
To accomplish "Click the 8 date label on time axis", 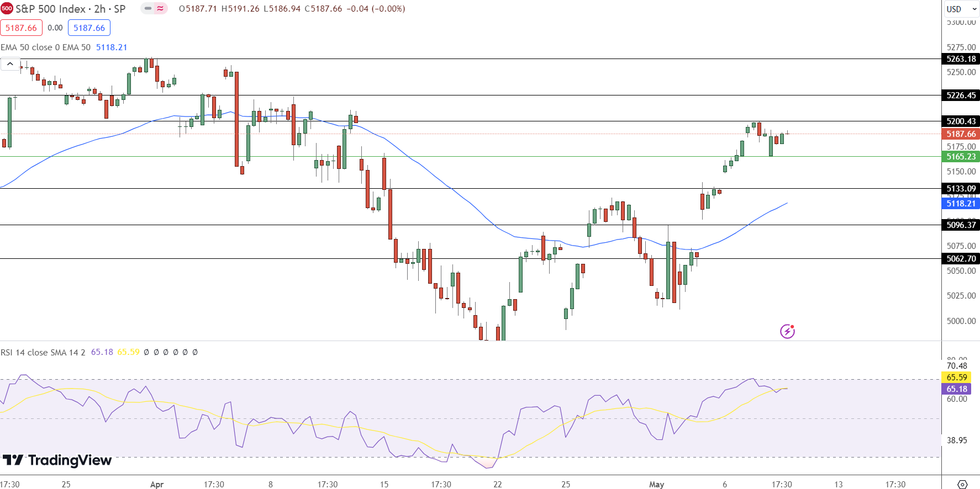I will click(x=271, y=485).
